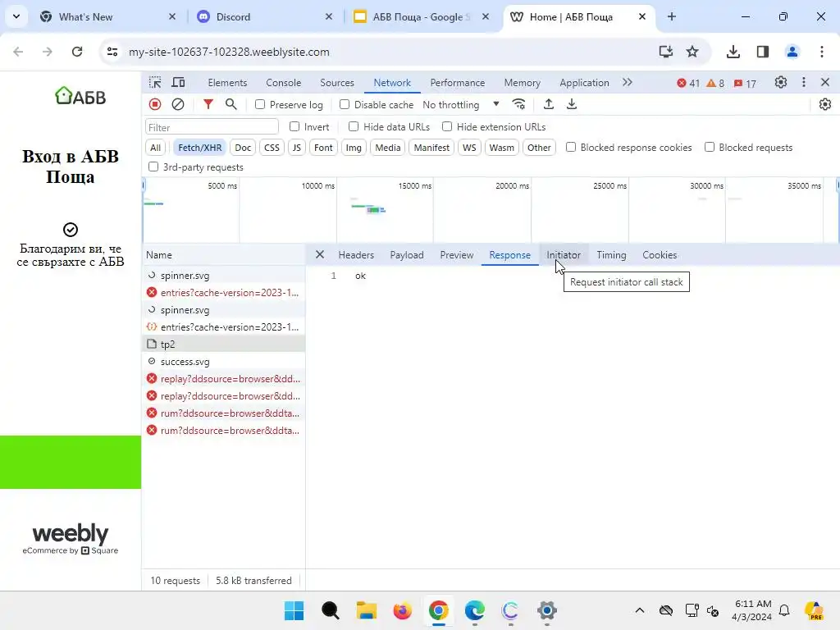Check Hide data URLs
This screenshot has width=840, height=630.
pos(353,126)
